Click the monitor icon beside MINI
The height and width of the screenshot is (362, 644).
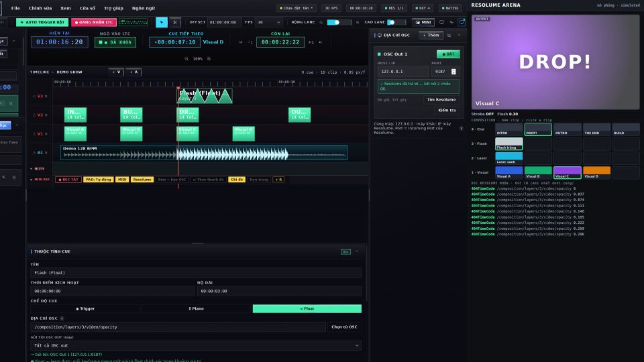pos(441,22)
